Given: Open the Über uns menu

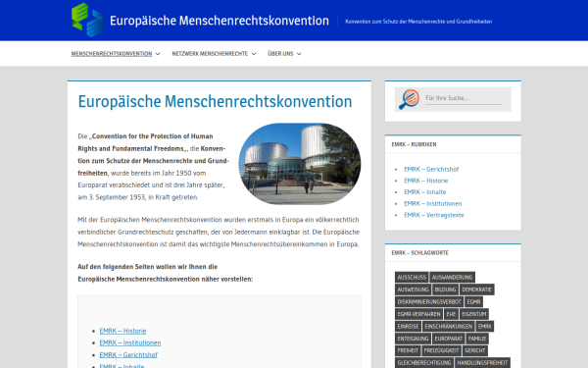Looking at the screenshot, I should 280,54.
